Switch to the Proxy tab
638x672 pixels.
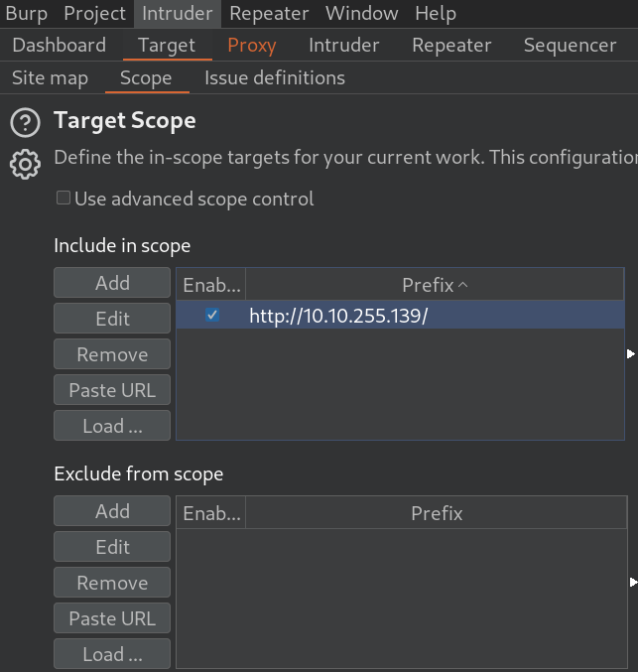(x=252, y=45)
